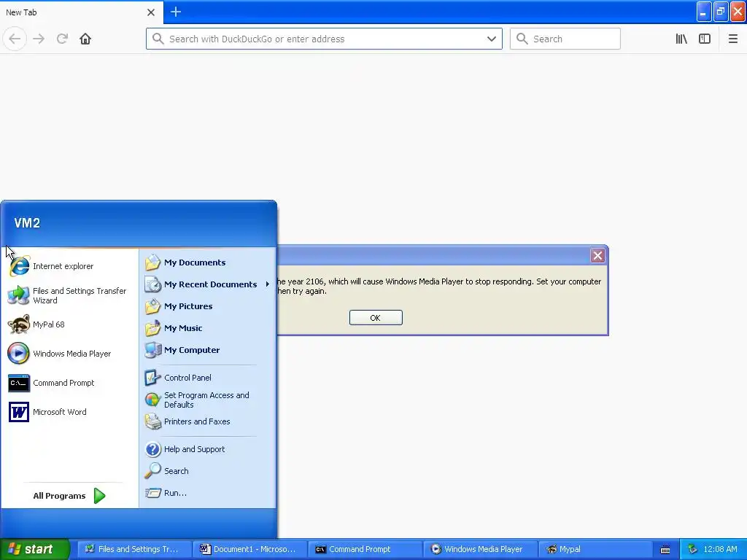Go forward in the browser
The width and height of the screenshot is (747, 560).
(x=39, y=39)
